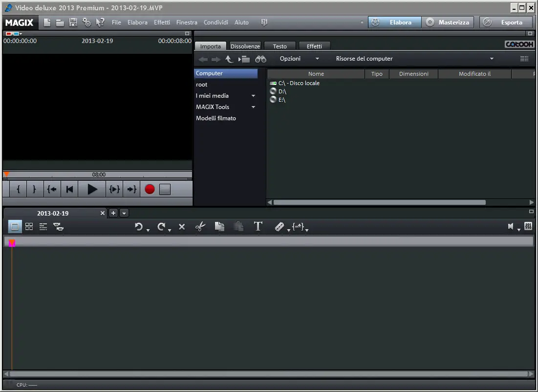This screenshot has height=392, width=538.
Task: Select the Importa tab
Action: pos(210,46)
